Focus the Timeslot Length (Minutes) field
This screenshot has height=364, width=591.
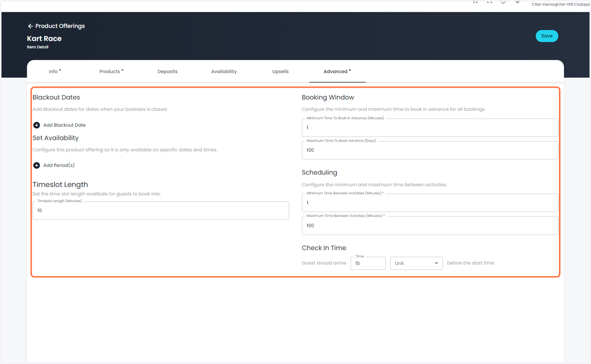(161, 211)
